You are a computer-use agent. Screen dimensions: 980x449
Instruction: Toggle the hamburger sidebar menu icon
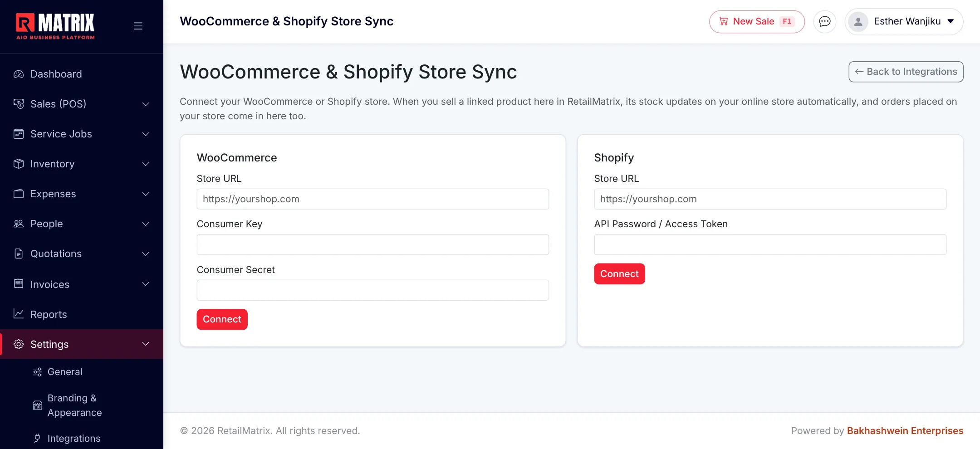[x=138, y=26]
